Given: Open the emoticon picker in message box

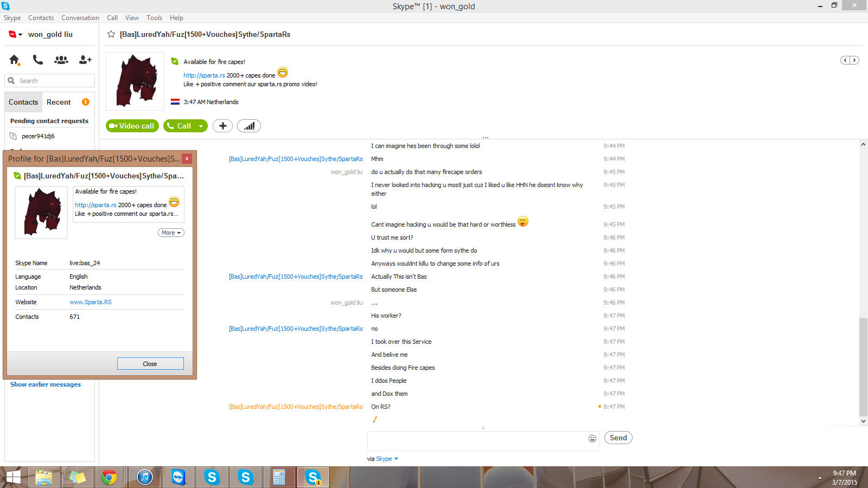Looking at the screenshot, I should (592, 438).
